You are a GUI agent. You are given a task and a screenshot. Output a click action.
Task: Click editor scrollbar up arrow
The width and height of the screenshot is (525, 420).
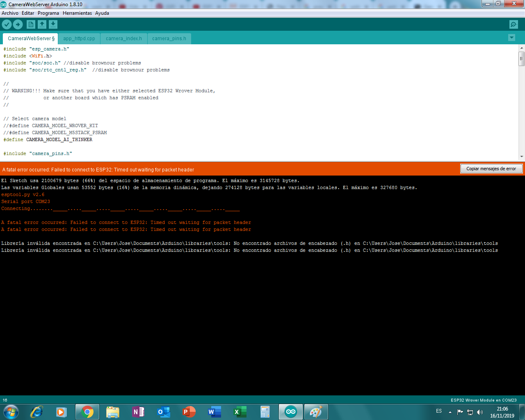click(x=522, y=48)
